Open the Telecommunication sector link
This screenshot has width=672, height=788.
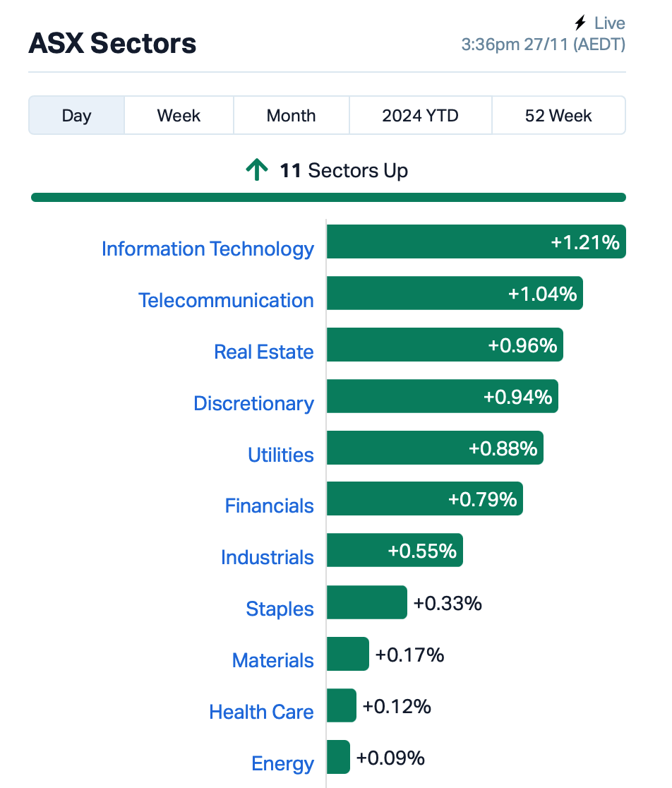pyautogui.click(x=226, y=300)
